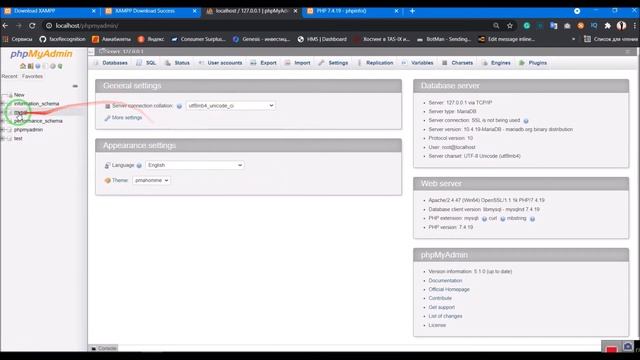Expand the information_schema database node

click(3, 104)
